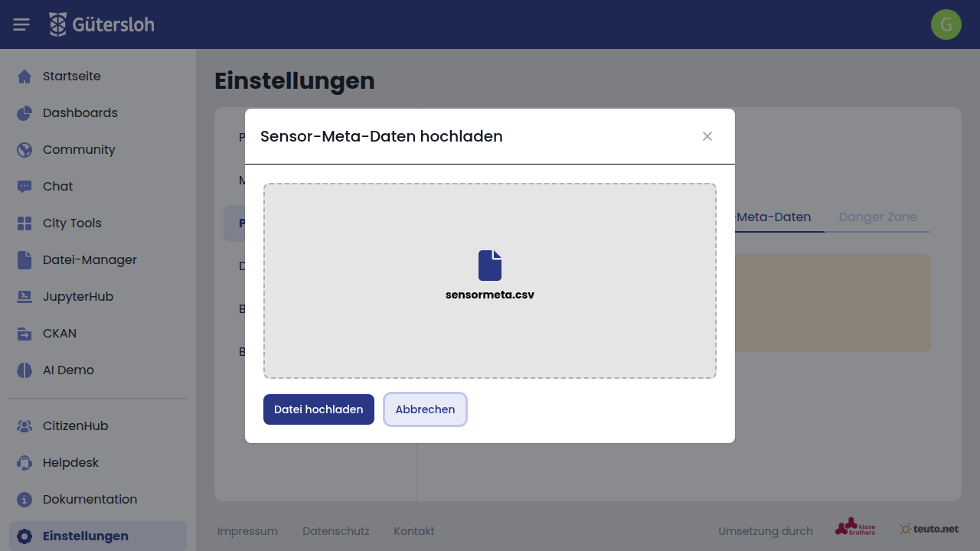Image resolution: width=980 pixels, height=551 pixels.
Task: Open Chat speech bubble icon
Action: pos(24,187)
